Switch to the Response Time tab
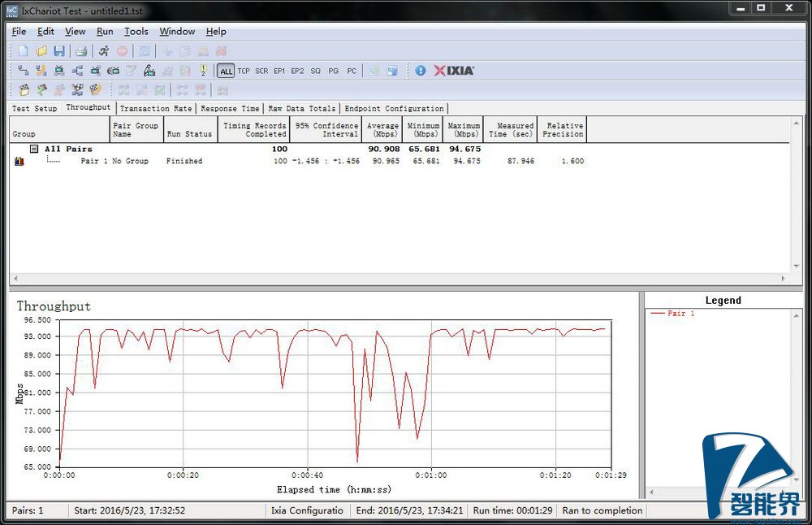812x525 pixels. pyautogui.click(x=230, y=108)
